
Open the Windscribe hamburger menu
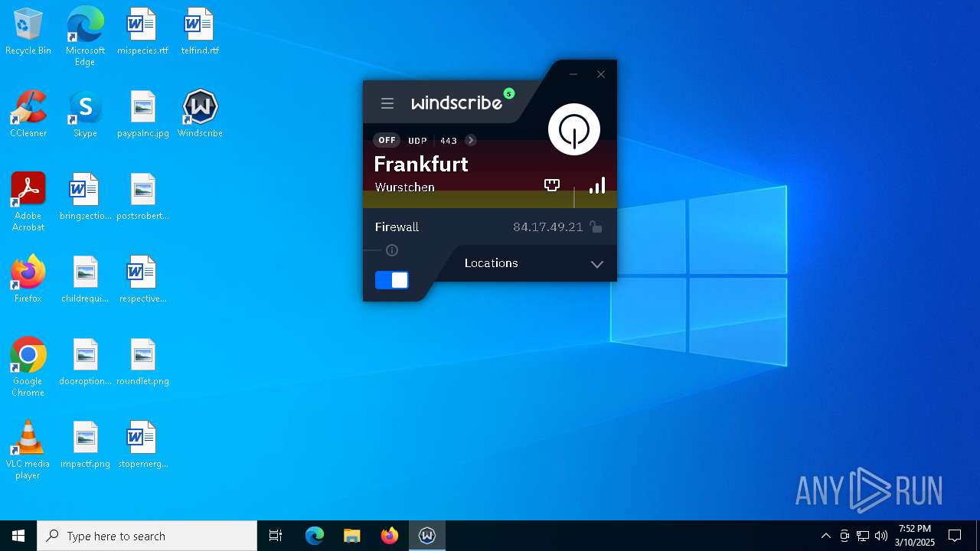(x=387, y=103)
